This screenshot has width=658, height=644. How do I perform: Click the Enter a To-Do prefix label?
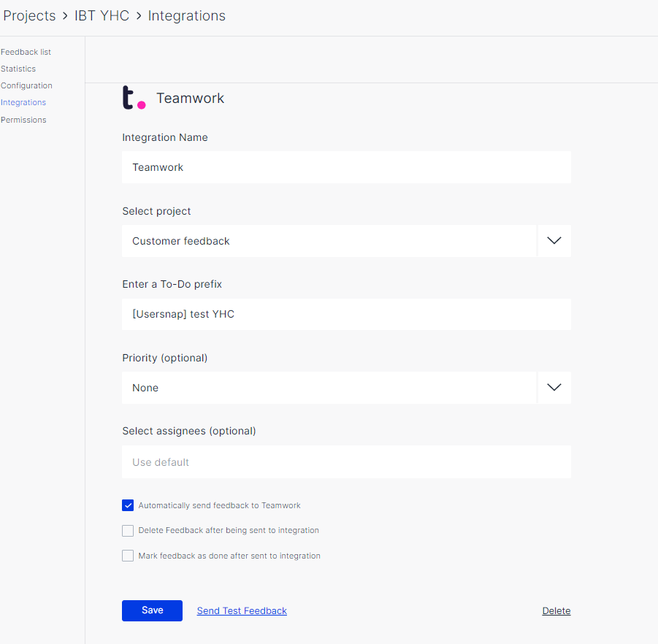pos(172,285)
